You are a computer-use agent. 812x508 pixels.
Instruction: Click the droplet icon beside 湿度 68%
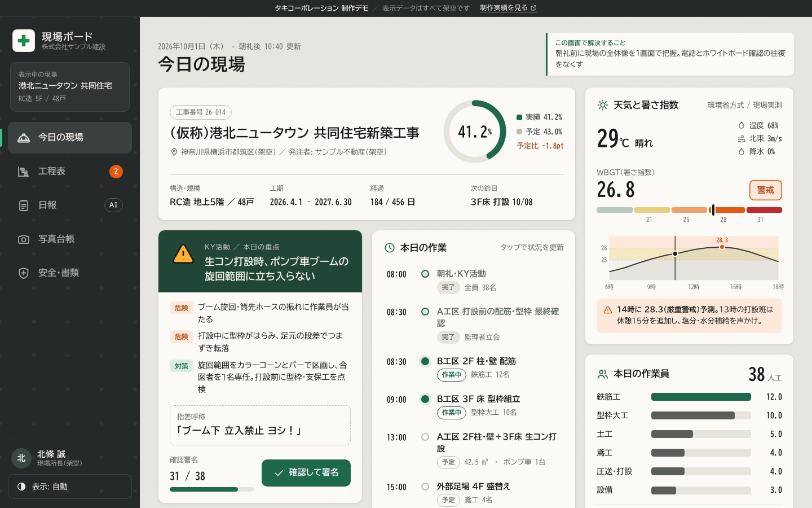click(x=742, y=125)
